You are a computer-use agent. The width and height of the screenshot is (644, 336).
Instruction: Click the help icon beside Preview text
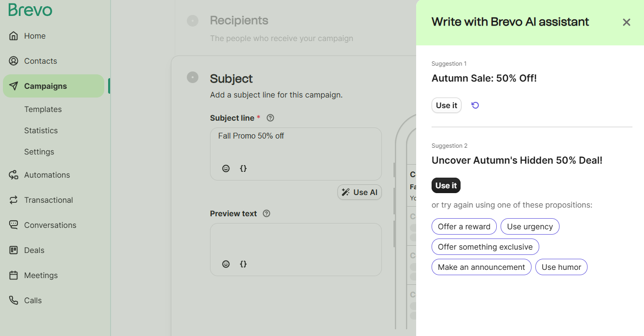(266, 213)
